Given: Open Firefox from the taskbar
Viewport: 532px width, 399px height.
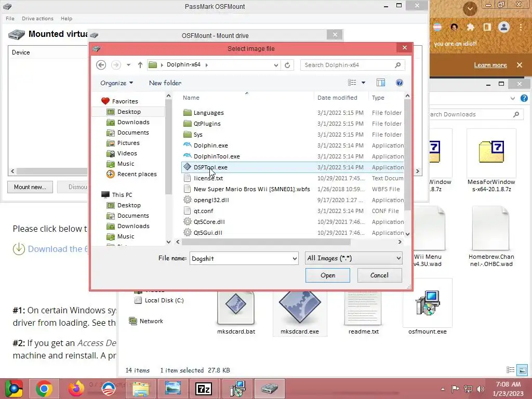Looking at the screenshot, I should (x=76, y=389).
